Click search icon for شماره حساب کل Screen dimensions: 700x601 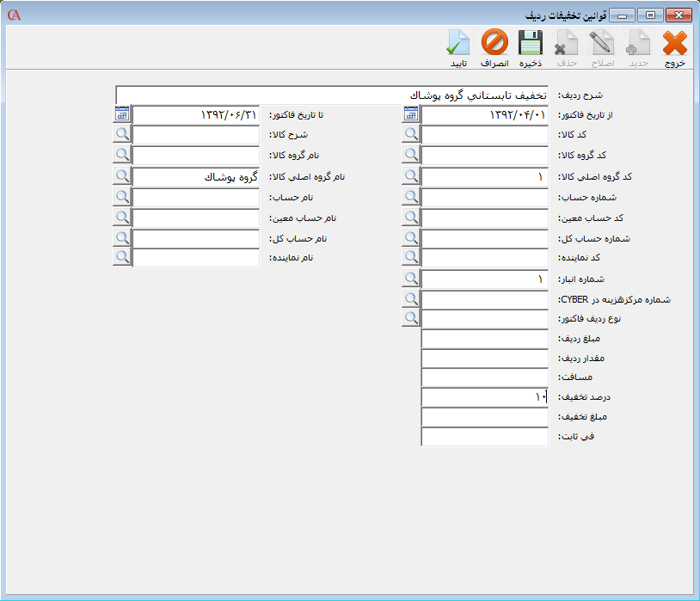tap(411, 238)
